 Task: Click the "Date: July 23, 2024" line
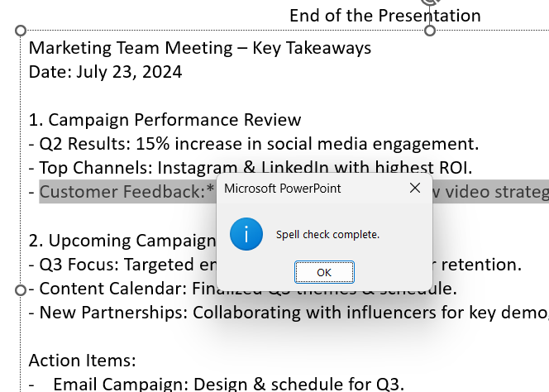click(x=105, y=72)
